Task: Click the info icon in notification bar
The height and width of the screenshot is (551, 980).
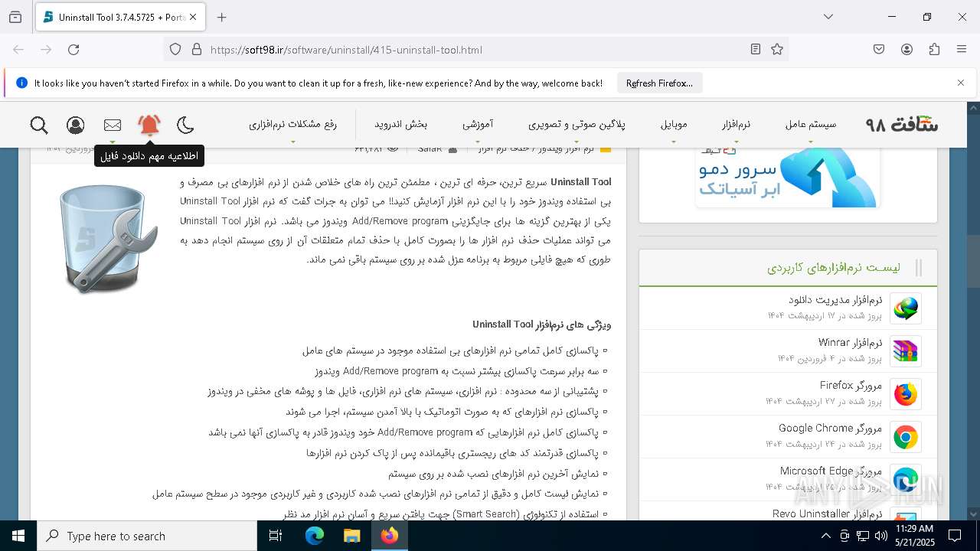Action: [x=21, y=83]
